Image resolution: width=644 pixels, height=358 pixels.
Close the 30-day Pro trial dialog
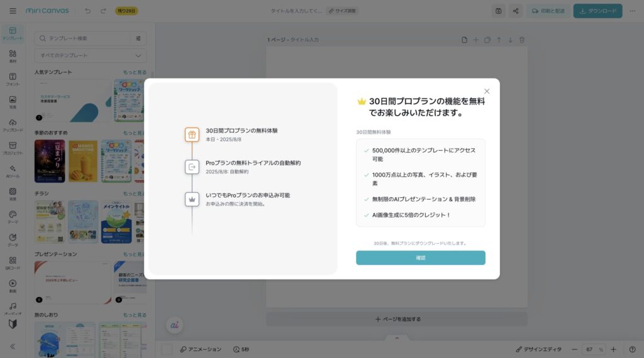487,91
